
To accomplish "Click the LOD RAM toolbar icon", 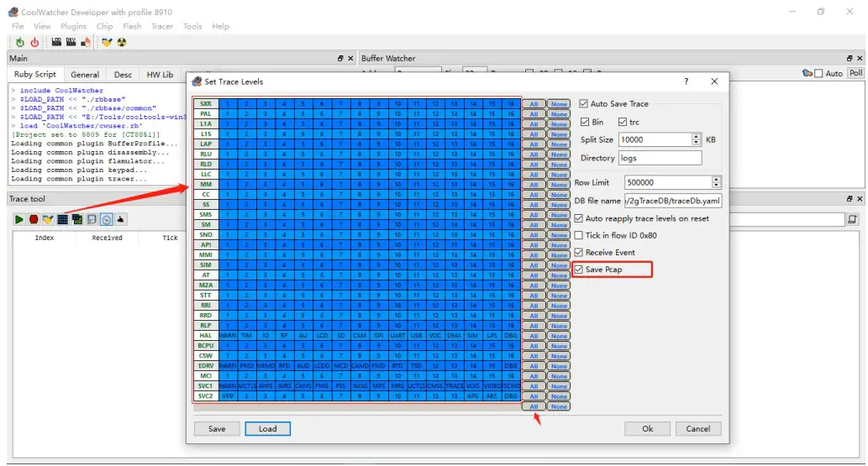I will [x=56, y=42].
